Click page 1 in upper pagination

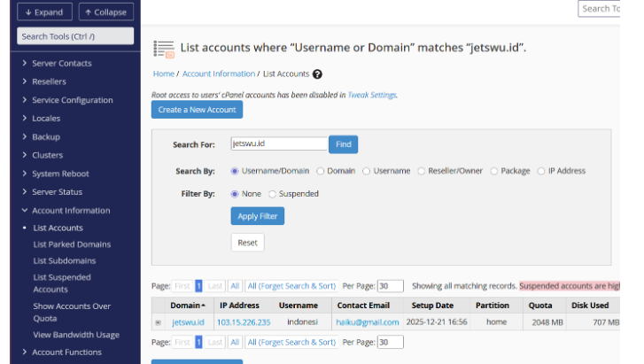(x=198, y=286)
